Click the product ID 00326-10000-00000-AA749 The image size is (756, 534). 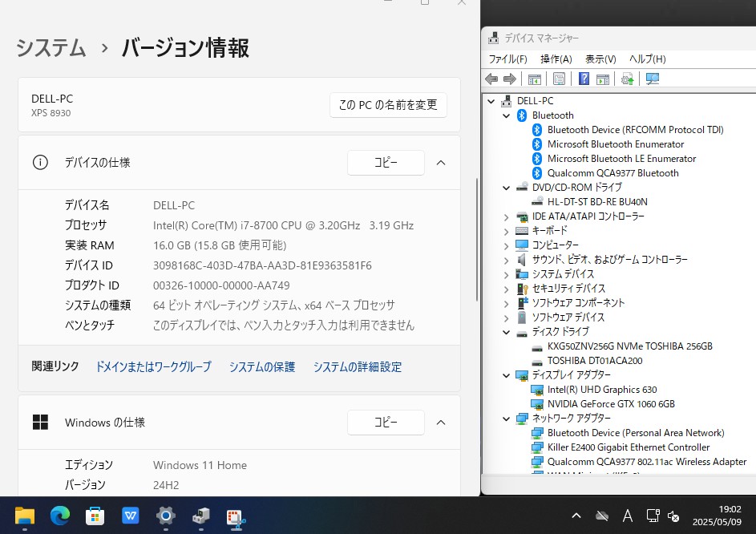click(x=221, y=285)
